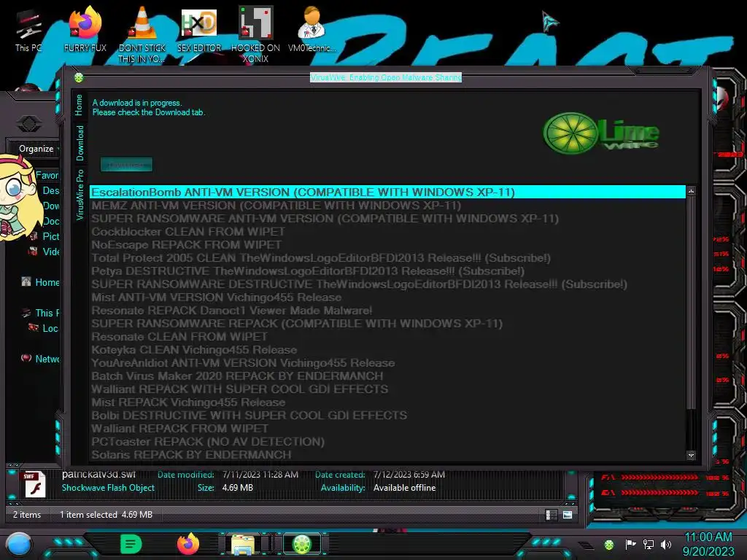Click the VirusWire lime taskbar icon
The width and height of the screenshot is (747, 560).
pyautogui.click(x=302, y=544)
